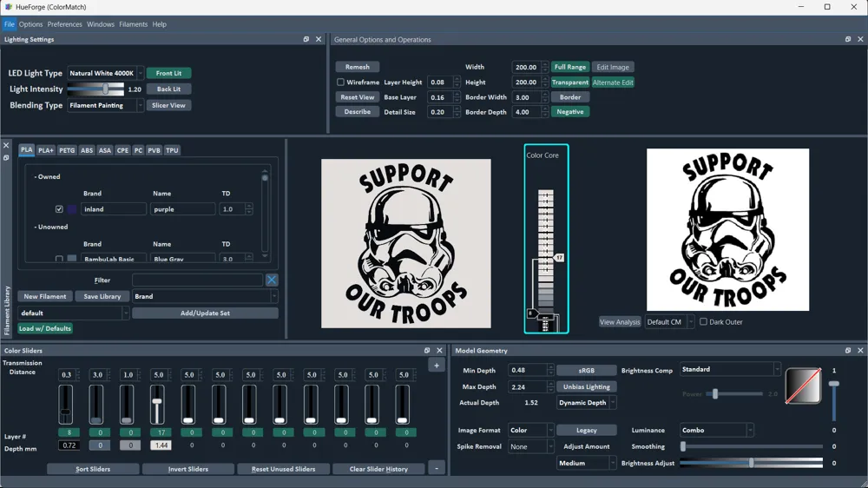Toggle the Front Lit button
This screenshot has width=868, height=488.
coord(169,73)
